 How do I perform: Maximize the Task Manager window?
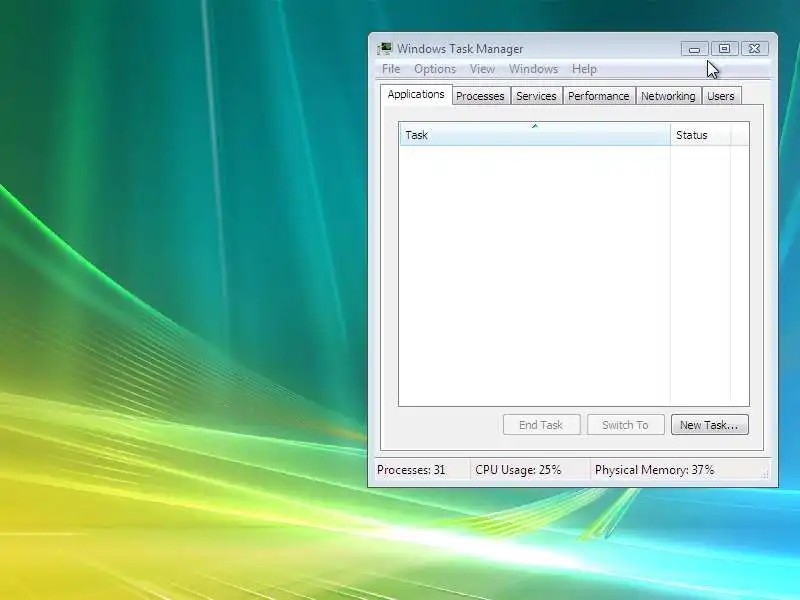pos(724,49)
